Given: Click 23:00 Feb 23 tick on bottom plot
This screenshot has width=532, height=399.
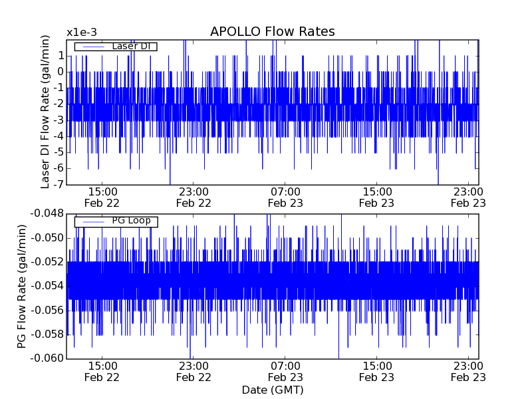Looking at the screenshot, I should click(469, 371).
